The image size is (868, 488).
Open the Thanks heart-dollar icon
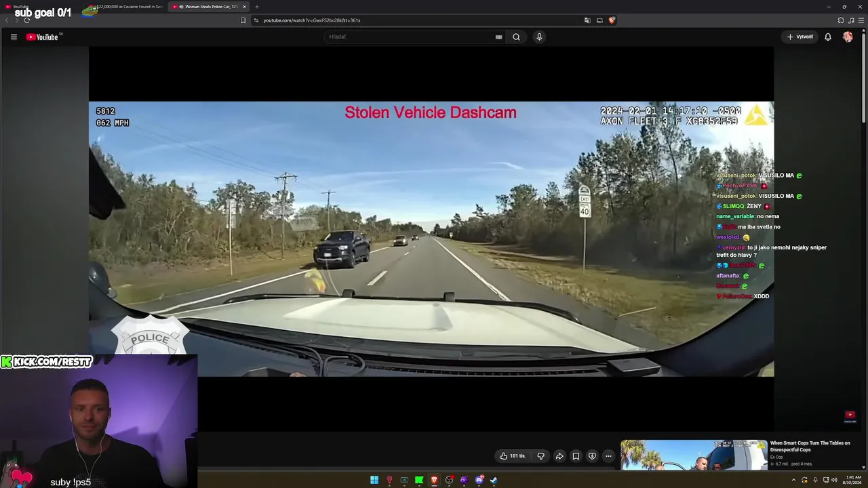[x=592, y=456]
